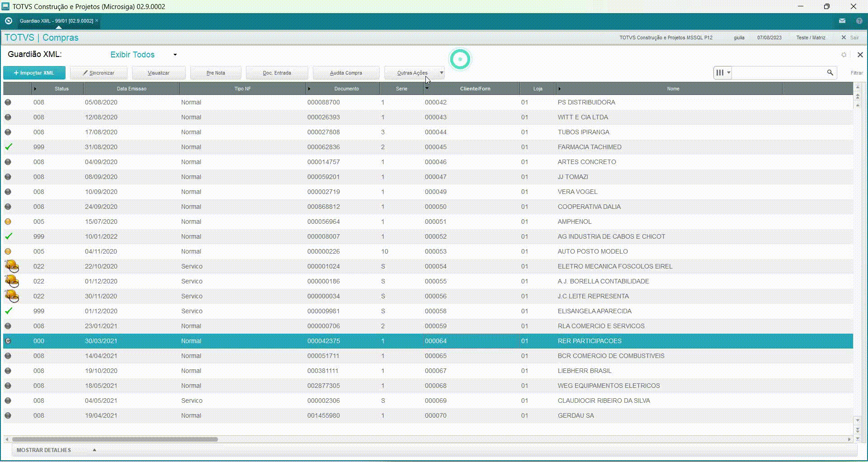The image size is (868, 462).
Task: Close the Guardiao XML tab
Action: click(x=97, y=20)
